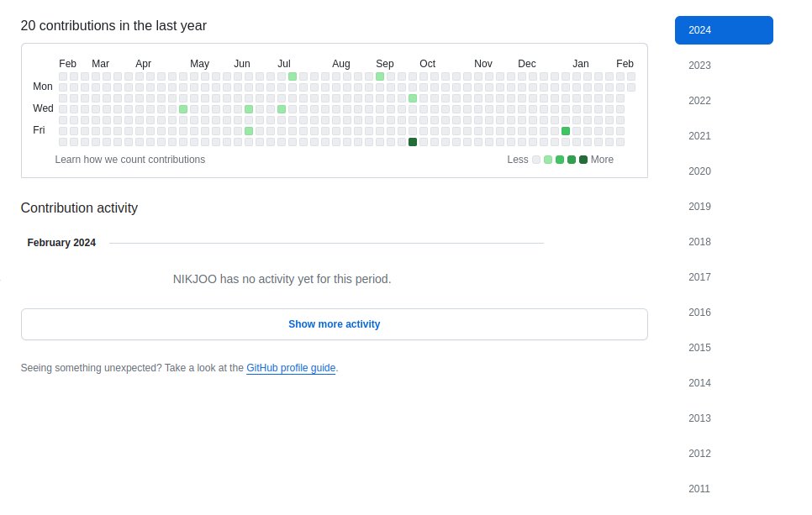Click the light green Friday cell under Jun

coord(249,131)
